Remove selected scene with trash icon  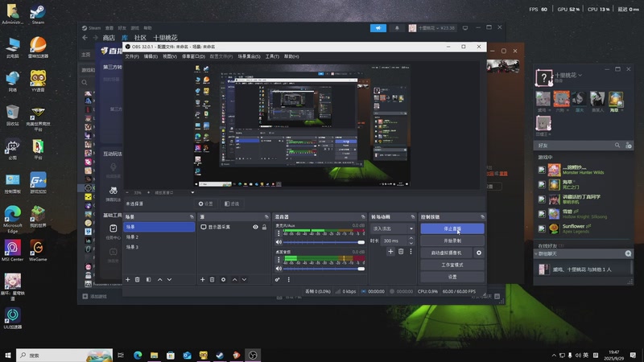pos(137,279)
